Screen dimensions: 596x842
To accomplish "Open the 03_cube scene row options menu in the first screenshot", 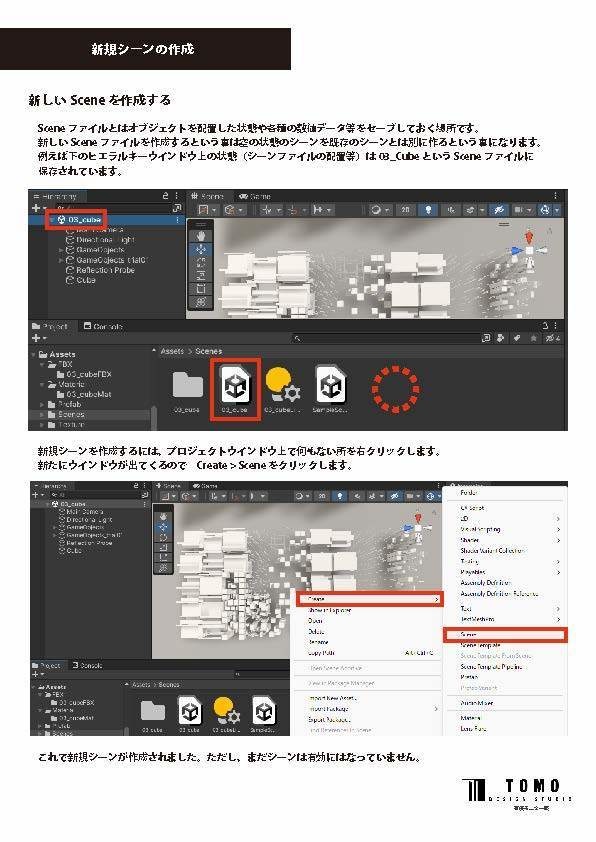I will tap(178, 220).
